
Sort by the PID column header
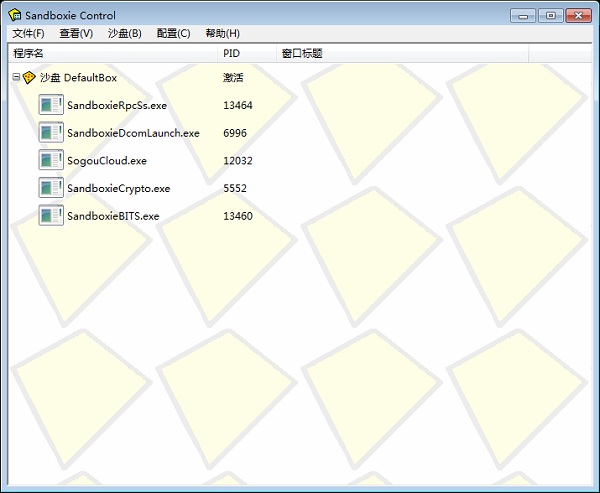[x=247, y=54]
